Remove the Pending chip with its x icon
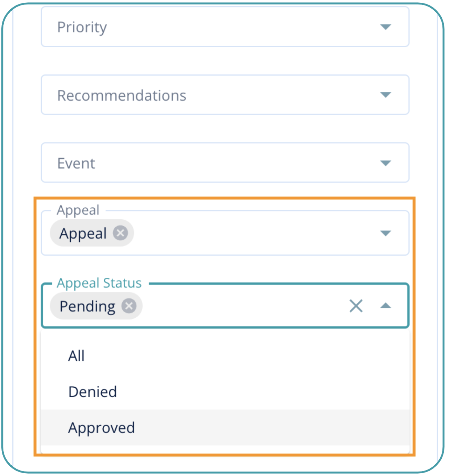Screen dimensions: 450x476 coord(129,306)
